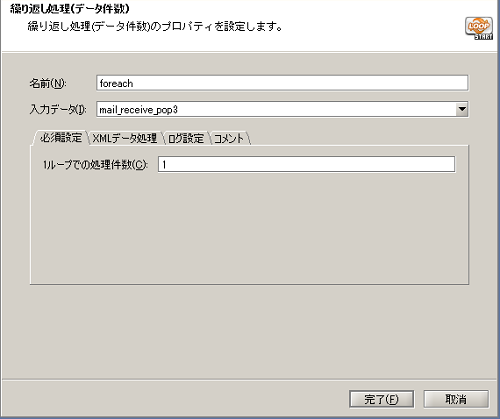The image size is (500, 419).
Task: Open the 入力データ dropdown arrow
Action: [x=462, y=109]
